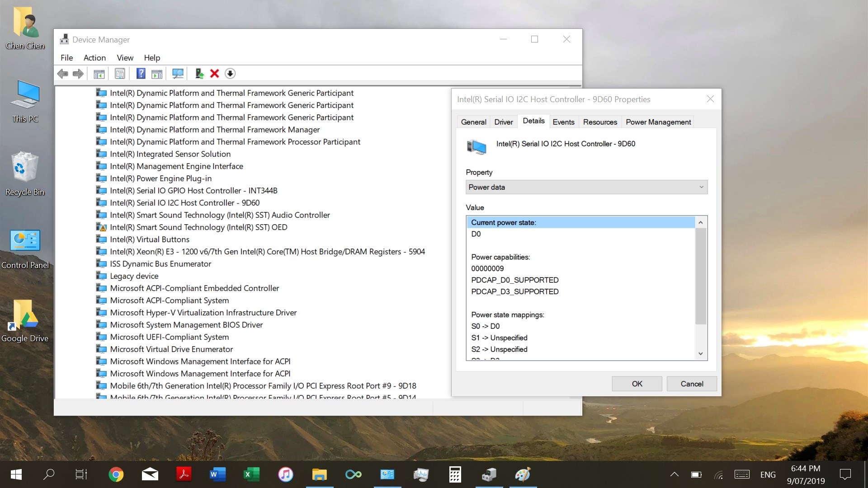Screen dimensions: 868x488
Task: Open the View menu
Action: tap(125, 58)
